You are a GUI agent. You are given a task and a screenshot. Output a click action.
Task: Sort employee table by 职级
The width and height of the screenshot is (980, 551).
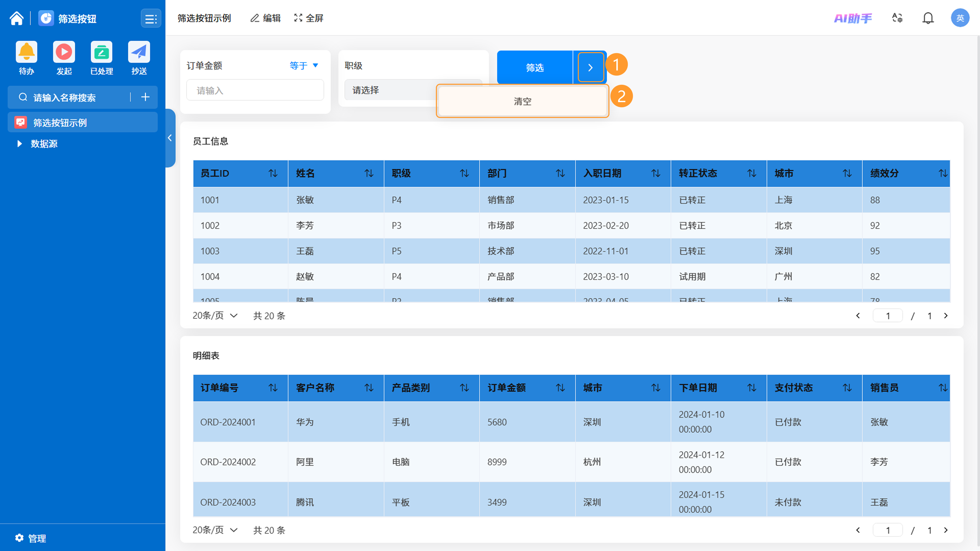coord(464,174)
